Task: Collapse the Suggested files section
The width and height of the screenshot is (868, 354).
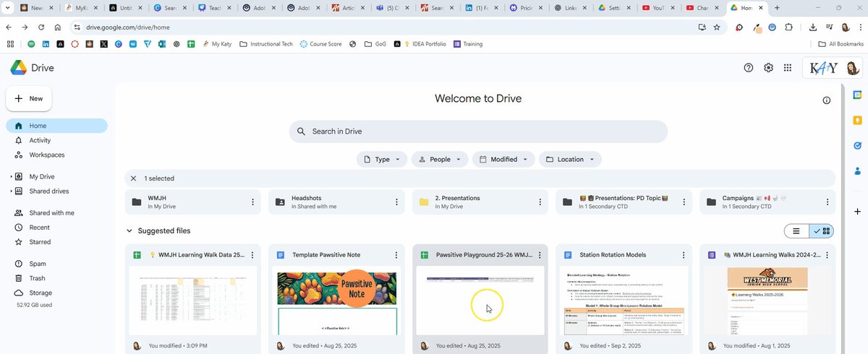Action: pos(129,231)
